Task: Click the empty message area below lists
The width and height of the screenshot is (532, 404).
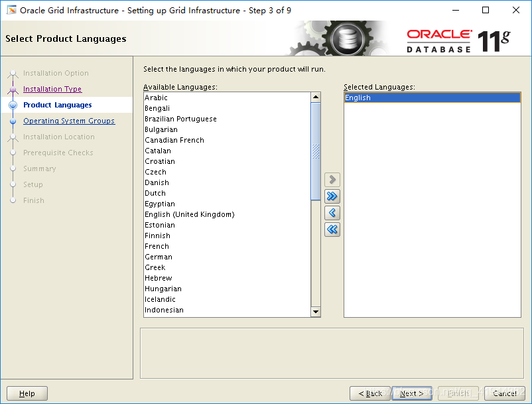Action: (332, 353)
